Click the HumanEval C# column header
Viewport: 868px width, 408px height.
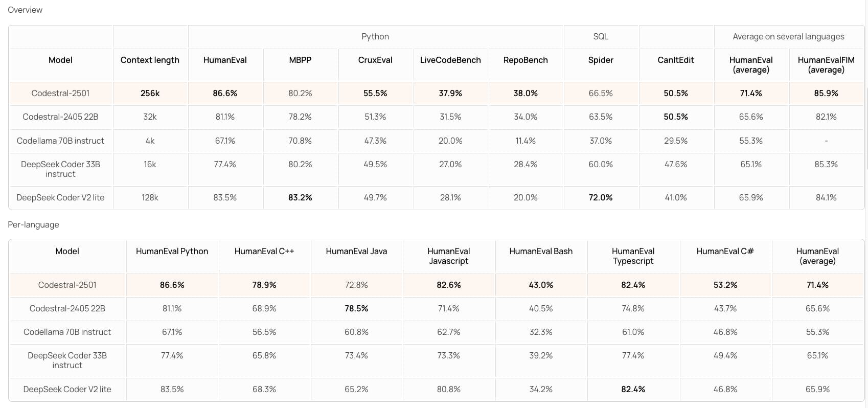pyautogui.click(x=725, y=251)
